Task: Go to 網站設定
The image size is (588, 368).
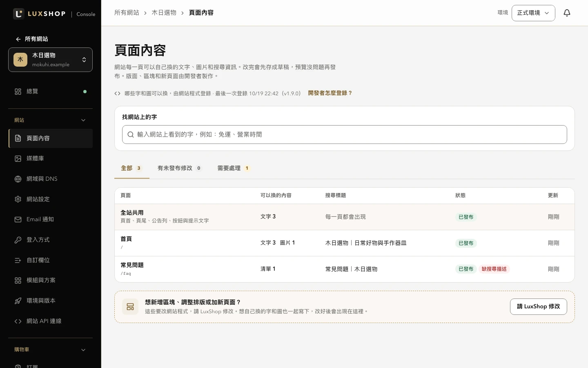Action: [50, 199]
